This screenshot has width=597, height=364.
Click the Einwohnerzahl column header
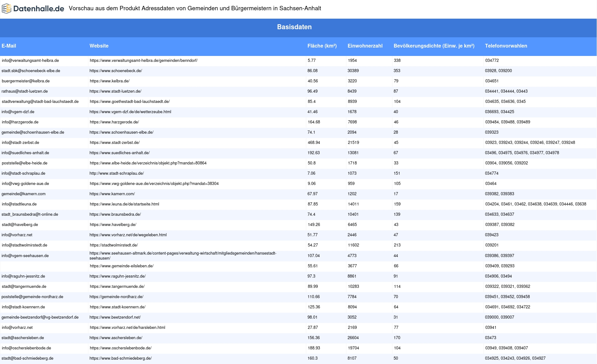pyautogui.click(x=365, y=46)
